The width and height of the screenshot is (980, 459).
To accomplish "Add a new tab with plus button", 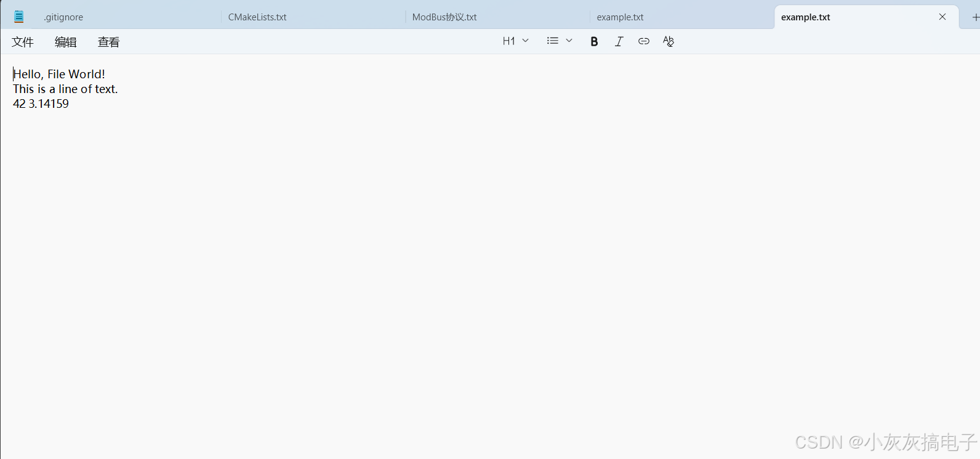I will point(975,17).
